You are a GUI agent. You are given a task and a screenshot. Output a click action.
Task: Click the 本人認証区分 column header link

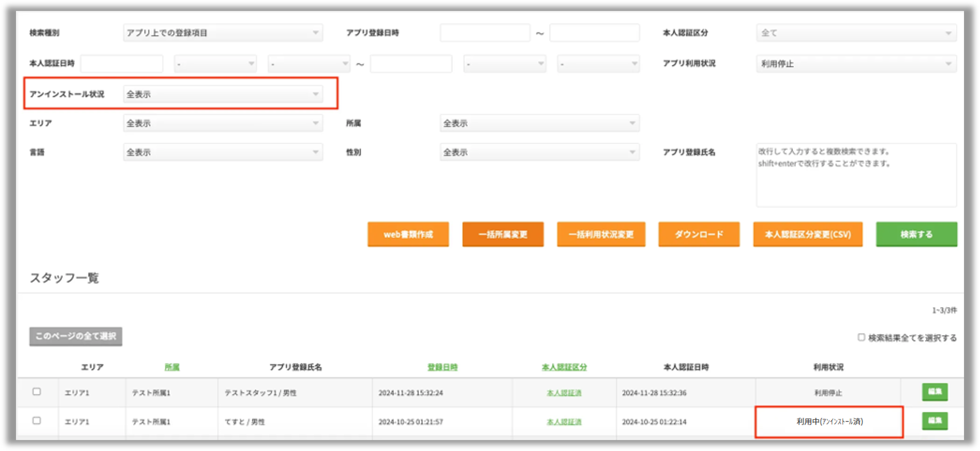click(x=564, y=367)
